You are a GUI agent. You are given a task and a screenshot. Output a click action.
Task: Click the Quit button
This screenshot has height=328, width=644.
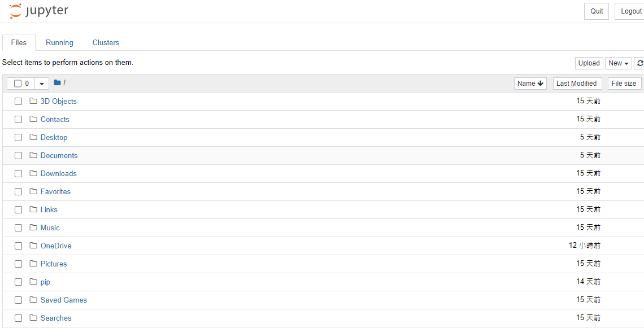click(x=597, y=11)
